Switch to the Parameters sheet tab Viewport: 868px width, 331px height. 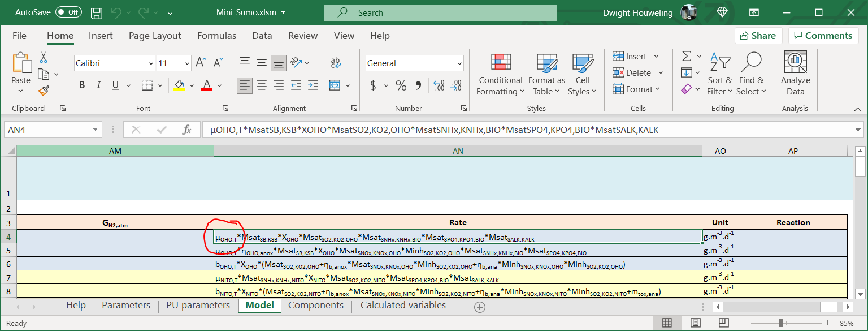[x=126, y=306]
